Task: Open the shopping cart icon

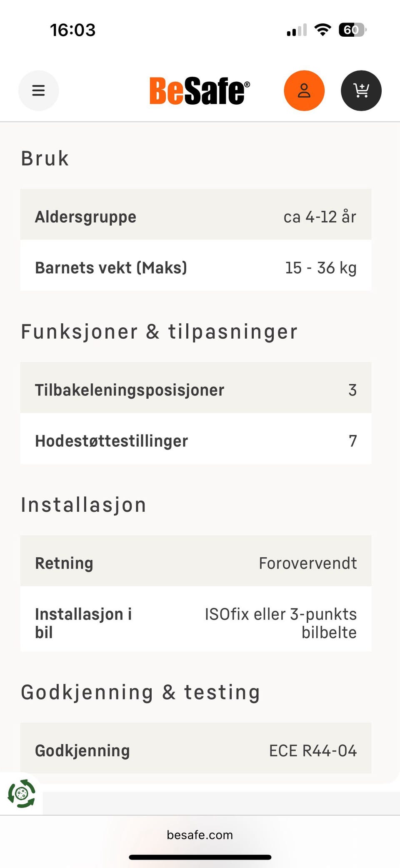Action: coord(361,91)
